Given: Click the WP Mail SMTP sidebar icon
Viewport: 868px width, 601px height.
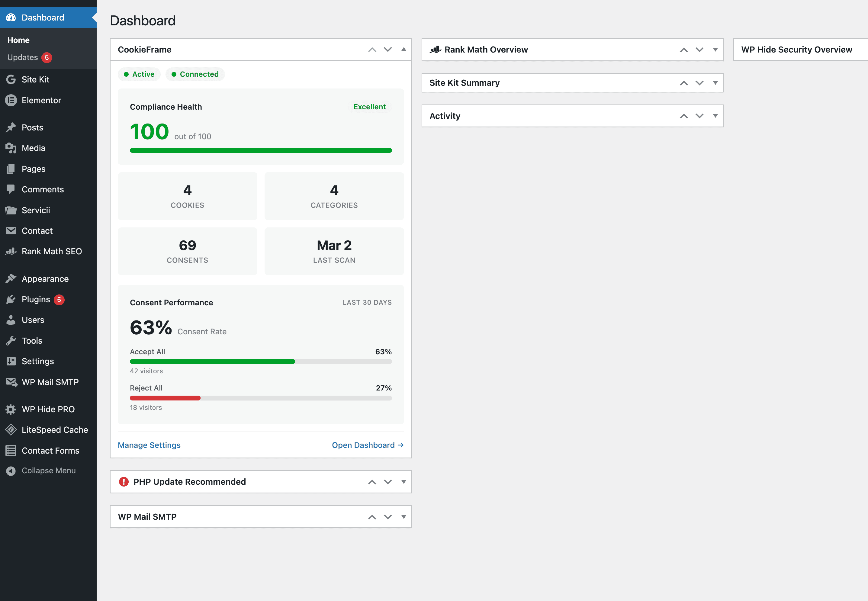Looking at the screenshot, I should [x=12, y=382].
